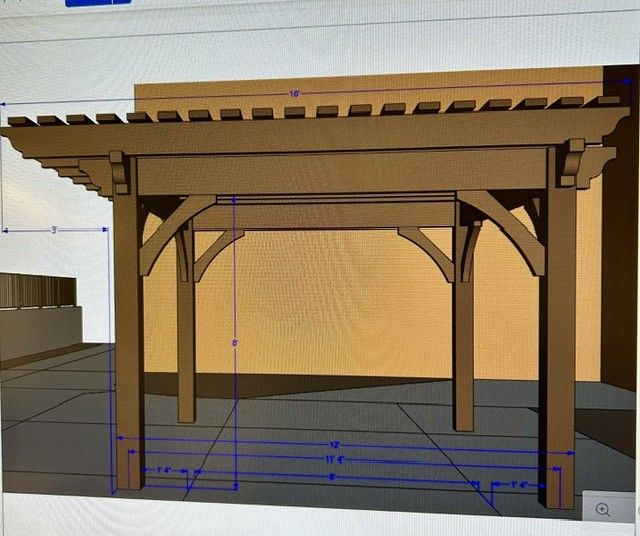The width and height of the screenshot is (640, 536).
Task: Click the zoom-in magnifier icon
Action: tap(602, 509)
